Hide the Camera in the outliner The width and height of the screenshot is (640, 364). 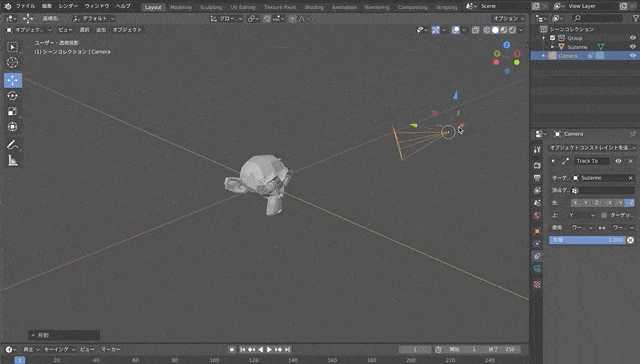633,55
